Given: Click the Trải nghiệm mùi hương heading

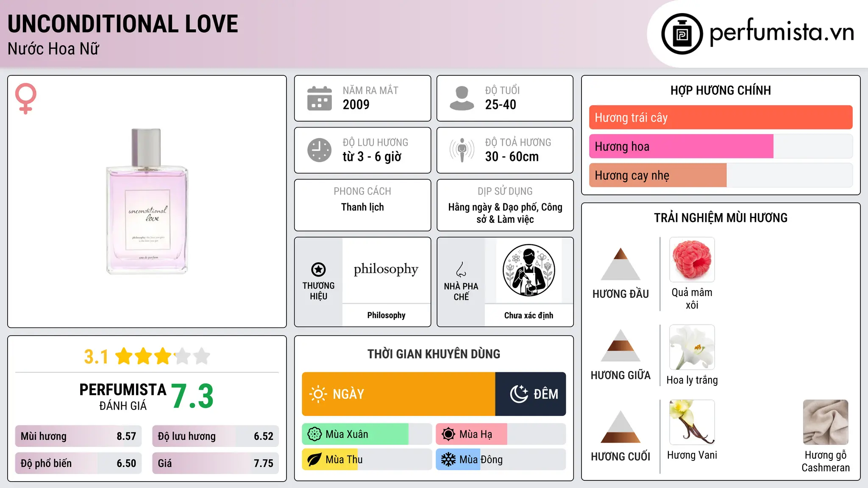Looking at the screenshot, I should coord(721,218).
